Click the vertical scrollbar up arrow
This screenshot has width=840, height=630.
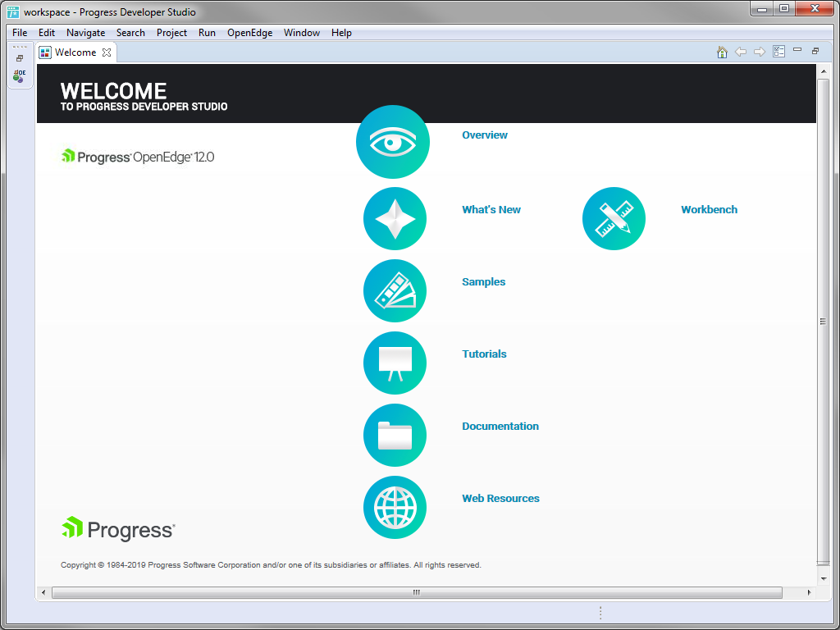[824, 72]
